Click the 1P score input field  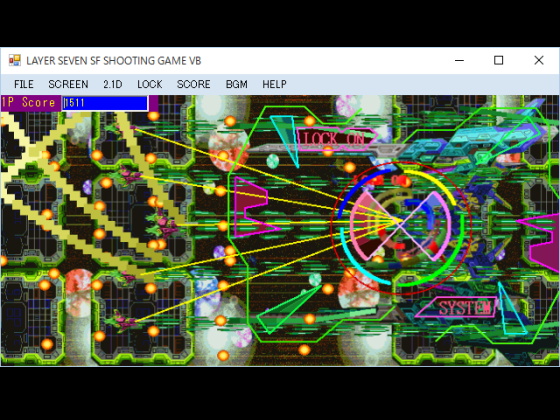[x=105, y=103]
